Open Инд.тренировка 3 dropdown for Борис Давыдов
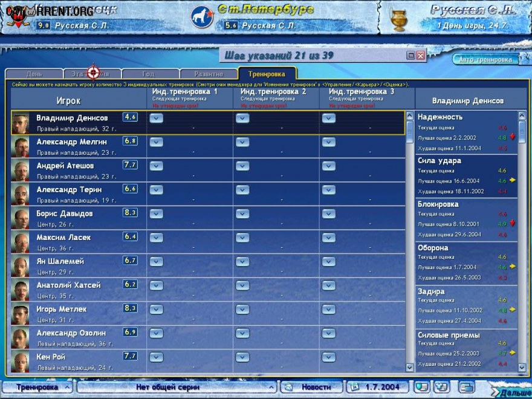532x399 pixels. 329,214
